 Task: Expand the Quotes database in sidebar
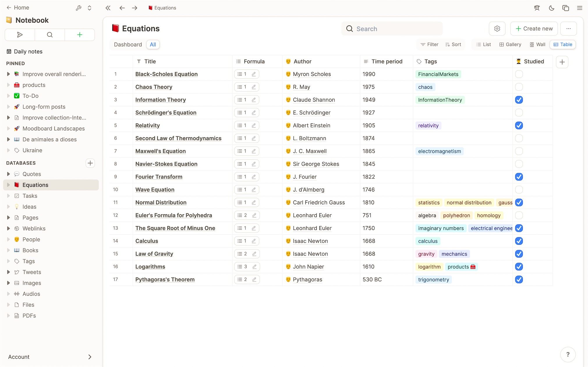pyautogui.click(x=8, y=174)
